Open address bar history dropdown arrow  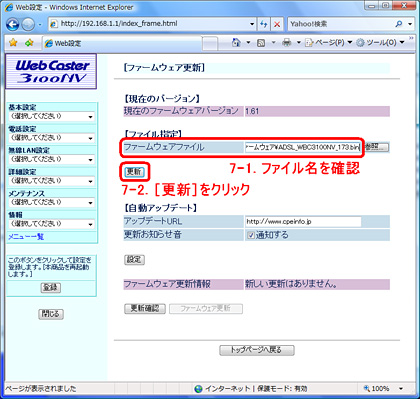coord(252,24)
